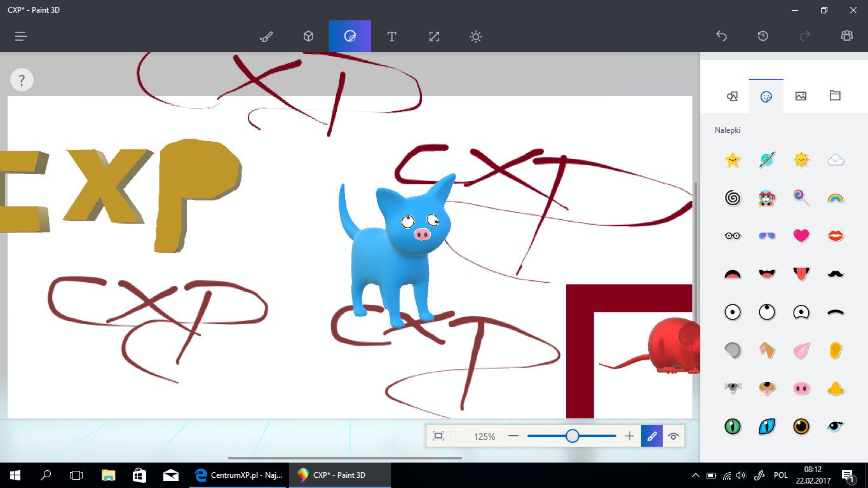
Task: Choose the rainbow sticker
Action: [836, 198]
